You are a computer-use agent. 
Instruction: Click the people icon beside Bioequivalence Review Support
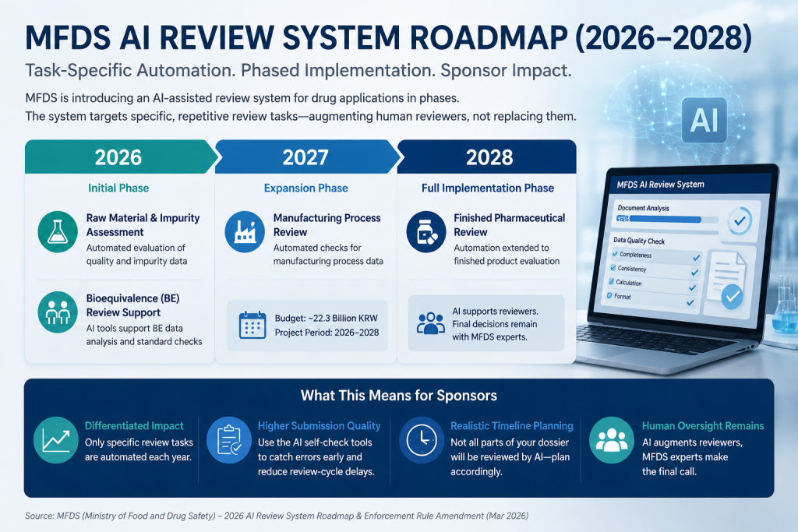[x=58, y=312]
